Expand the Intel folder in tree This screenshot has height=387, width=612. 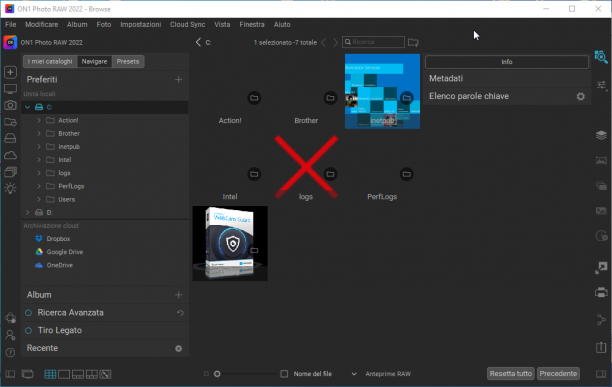click(39, 160)
